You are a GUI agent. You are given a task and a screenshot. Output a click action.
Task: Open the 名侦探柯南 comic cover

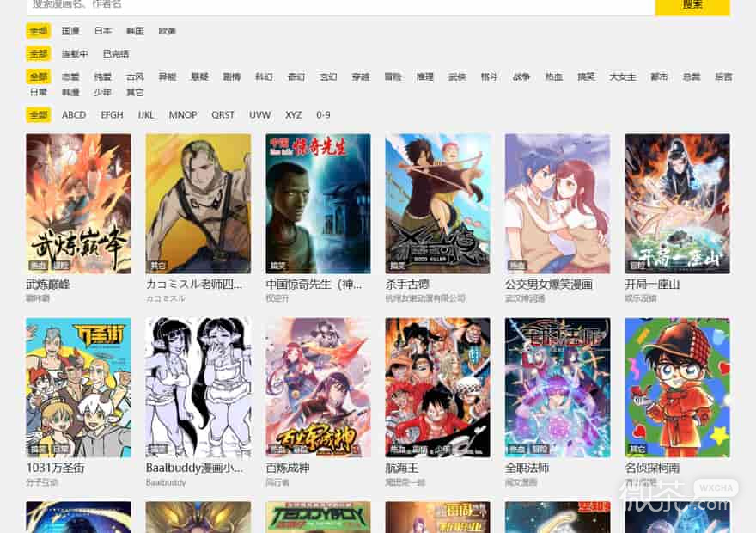coord(678,388)
